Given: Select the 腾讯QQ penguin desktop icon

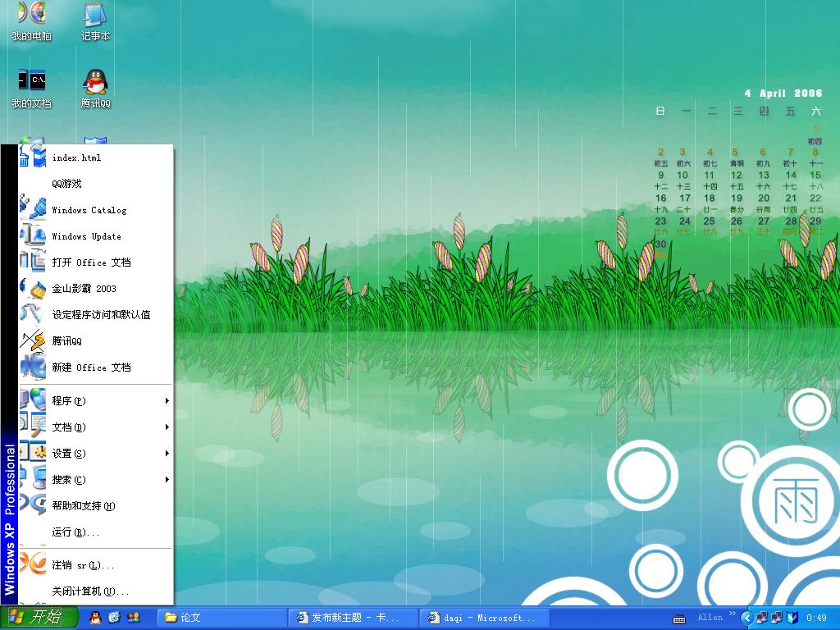Looking at the screenshot, I should coord(95,89).
